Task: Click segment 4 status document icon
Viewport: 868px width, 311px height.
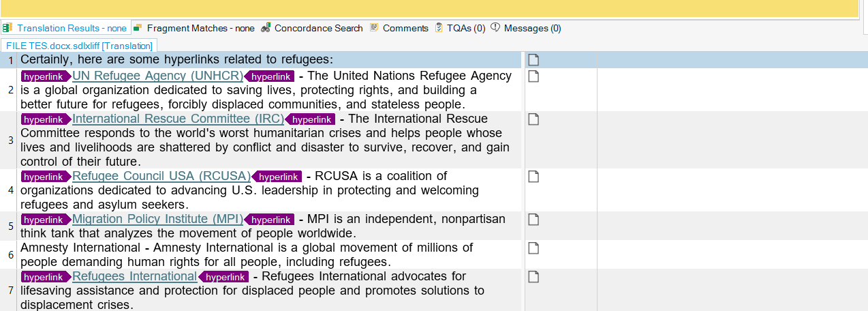Action: pos(533,177)
